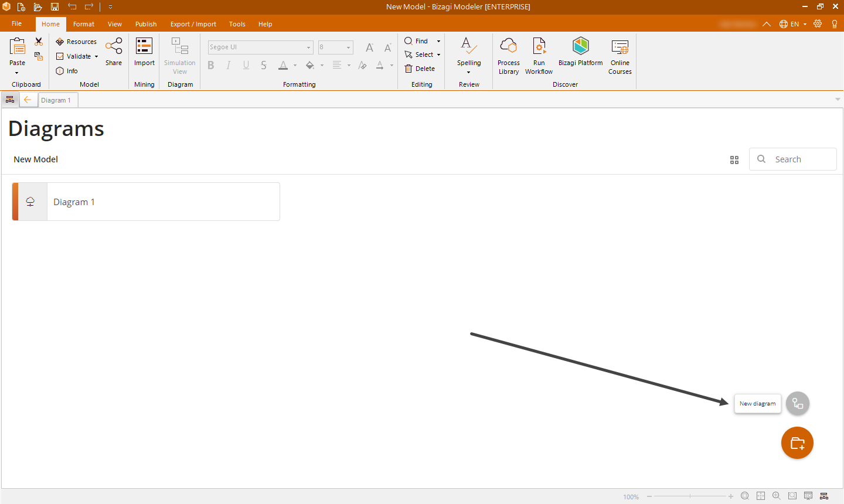Open Online Courses
The height and width of the screenshot is (504, 844).
tap(620, 56)
